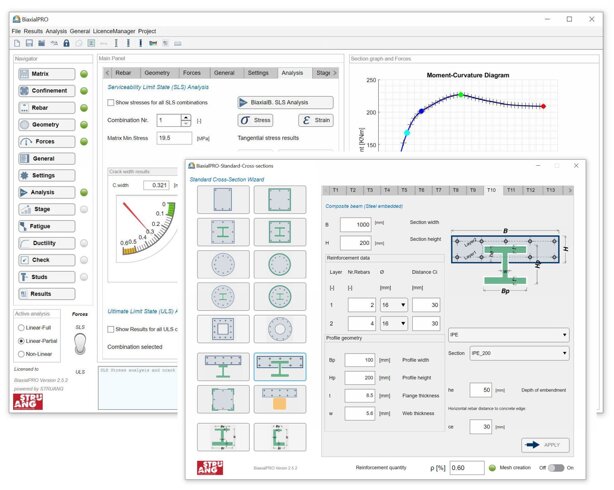Select hollow circular section icon
614x490 pixels.
click(280, 329)
